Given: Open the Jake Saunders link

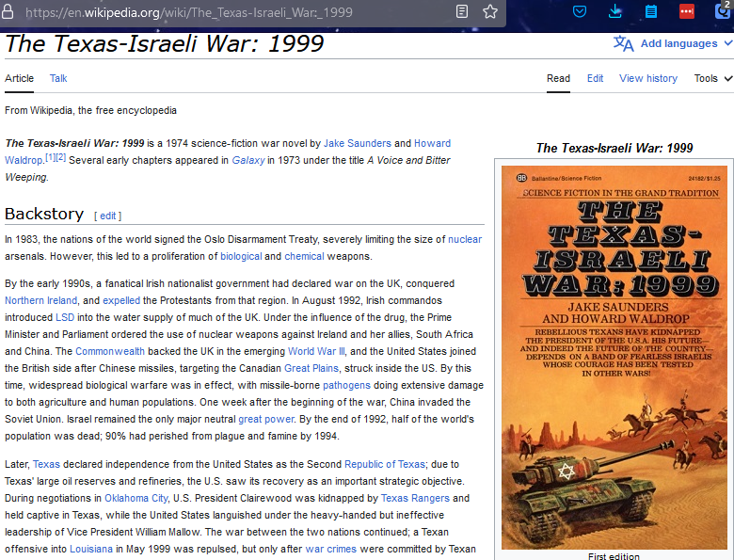Looking at the screenshot, I should tap(358, 143).
